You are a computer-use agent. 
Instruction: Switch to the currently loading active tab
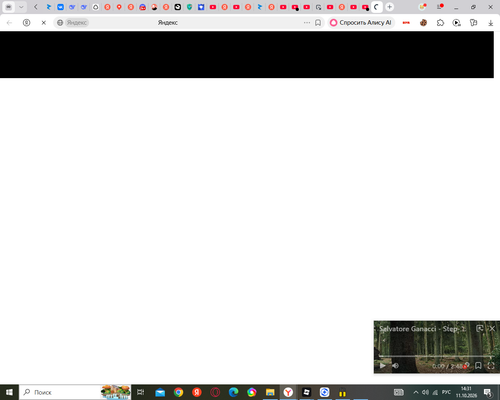pos(377,7)
